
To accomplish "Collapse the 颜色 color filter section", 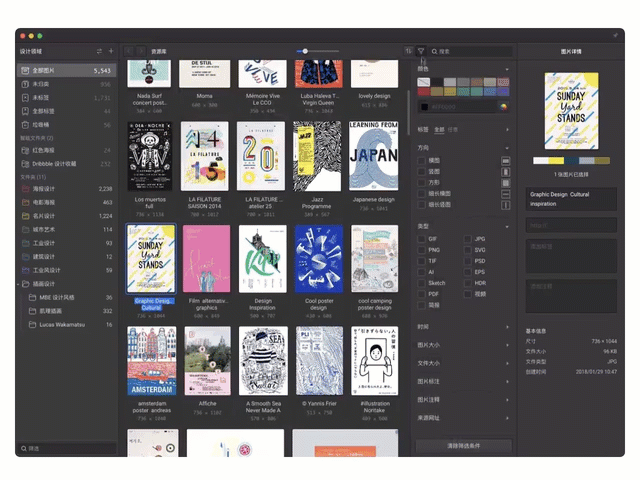I will [x=507, y=69].
